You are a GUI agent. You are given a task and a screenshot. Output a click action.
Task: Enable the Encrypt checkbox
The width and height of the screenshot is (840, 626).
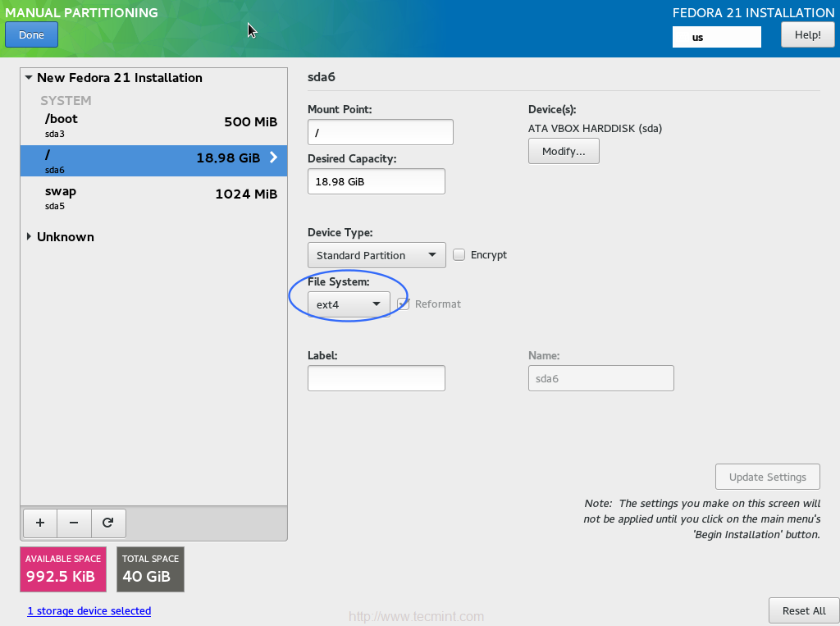[x=459, y=255]
